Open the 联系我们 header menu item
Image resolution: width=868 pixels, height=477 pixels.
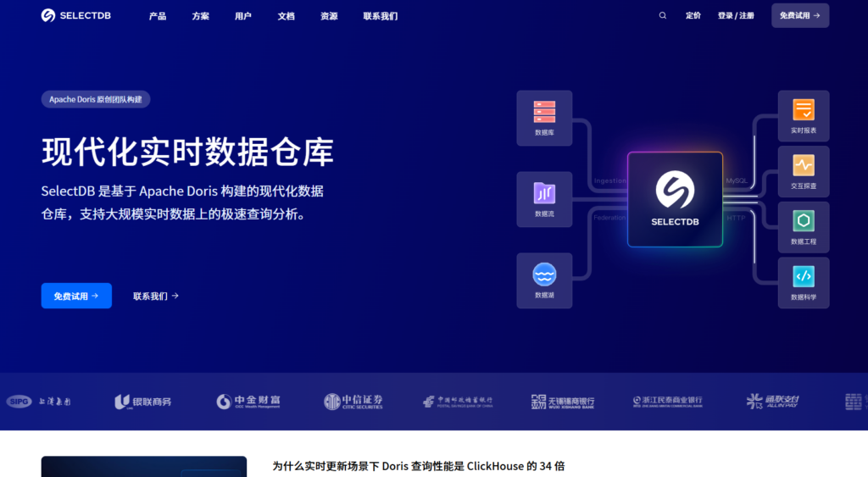click(x=380, y=16)
